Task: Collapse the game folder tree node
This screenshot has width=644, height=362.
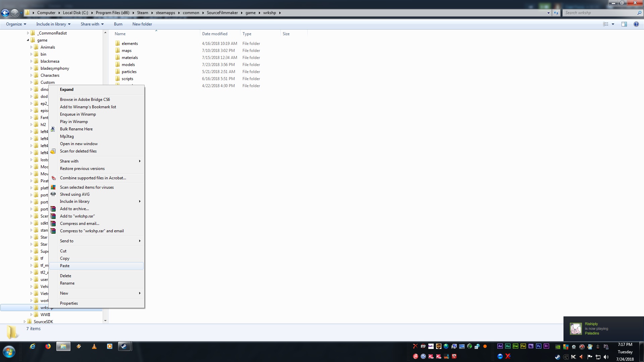Action: point(28,40)
